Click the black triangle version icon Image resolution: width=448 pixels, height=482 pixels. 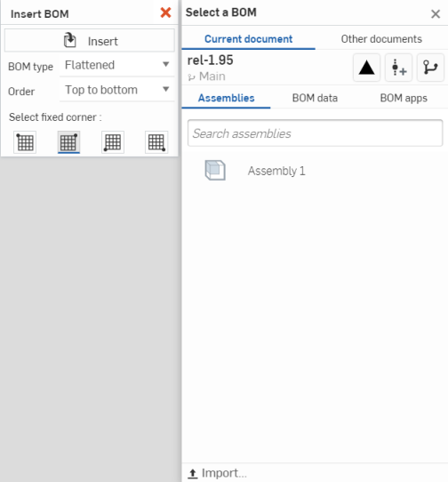366,68
